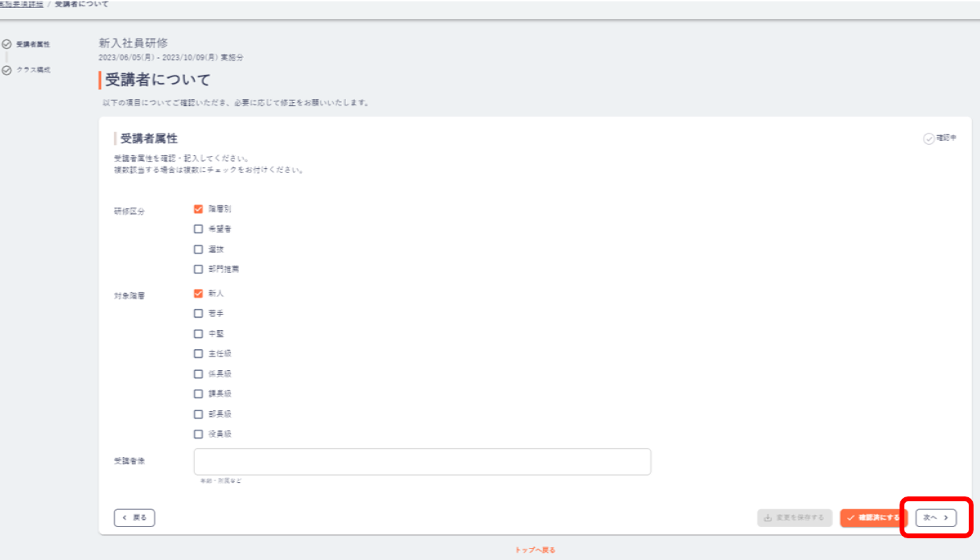Check the 希望者 checkbox
980x560 pixels.
(x=198, y=229)
